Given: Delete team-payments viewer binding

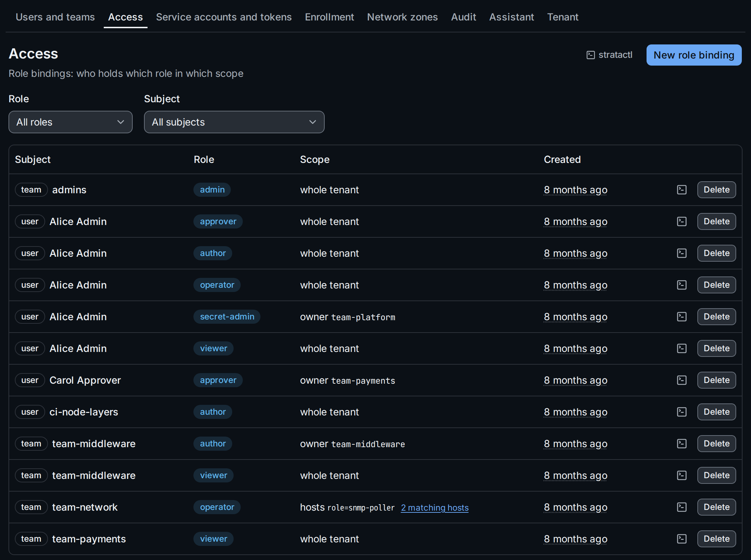Looking at the screenshot, I should tap(716, 539).
